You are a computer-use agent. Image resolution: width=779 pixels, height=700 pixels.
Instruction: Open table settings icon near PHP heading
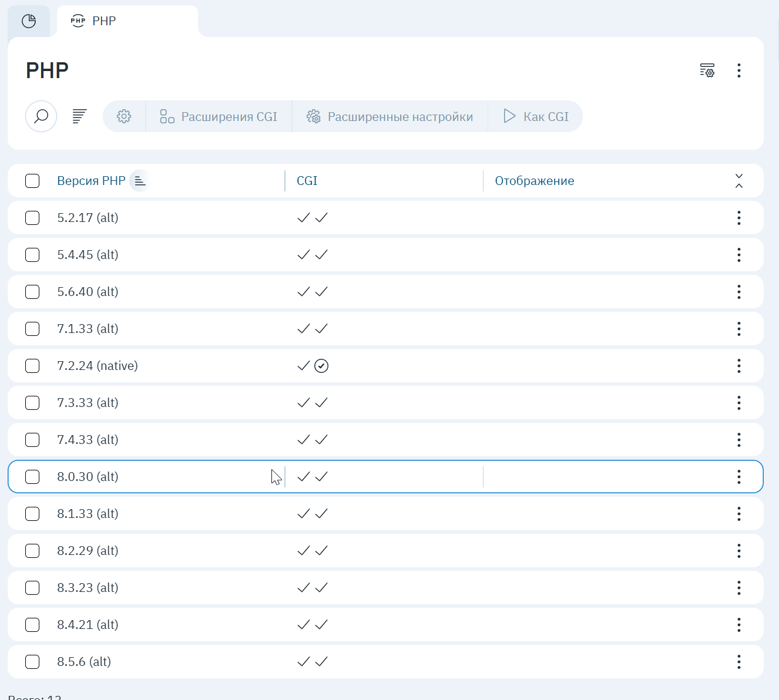pyautogui.click(x=707, y=70)
